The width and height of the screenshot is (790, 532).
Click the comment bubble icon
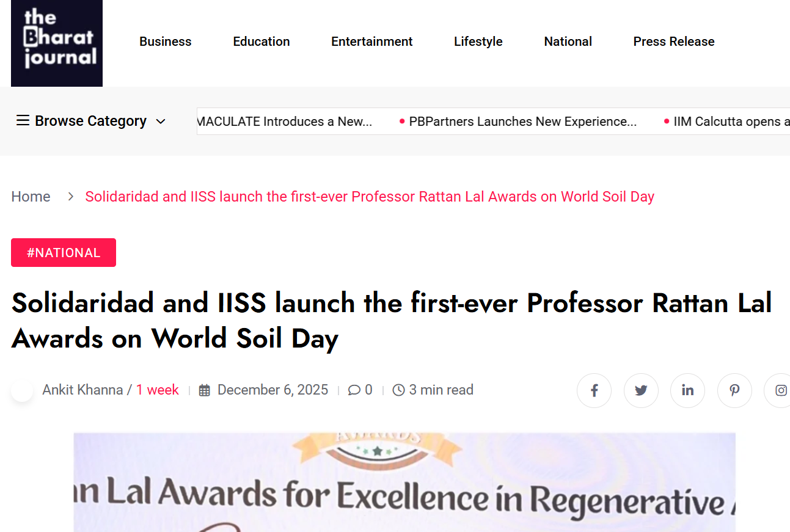tap(354, 390)
